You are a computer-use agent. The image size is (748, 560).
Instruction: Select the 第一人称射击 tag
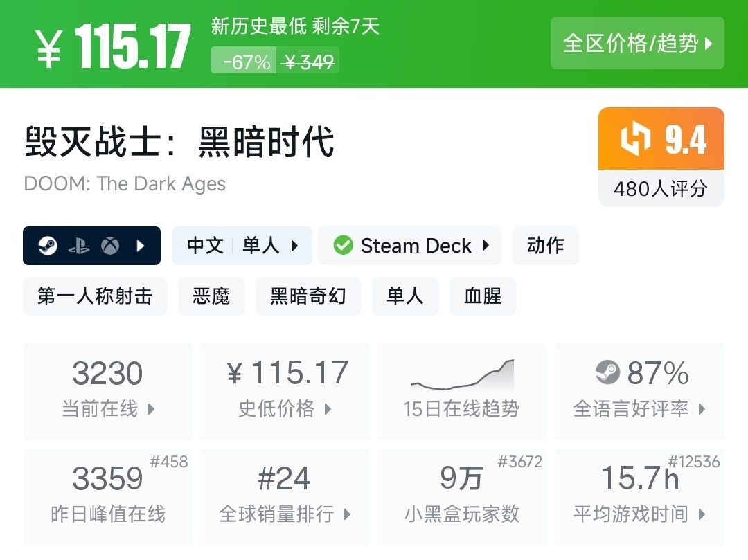(95, 296)
